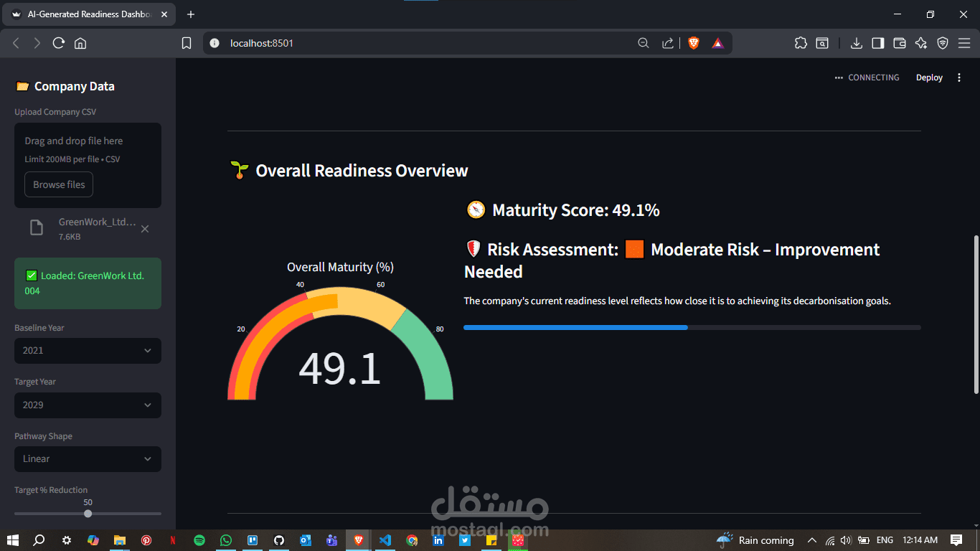Viewport: 980px width, 551px height.
Task: Open tab search icon in toolbar
Action: click(822, 43)
